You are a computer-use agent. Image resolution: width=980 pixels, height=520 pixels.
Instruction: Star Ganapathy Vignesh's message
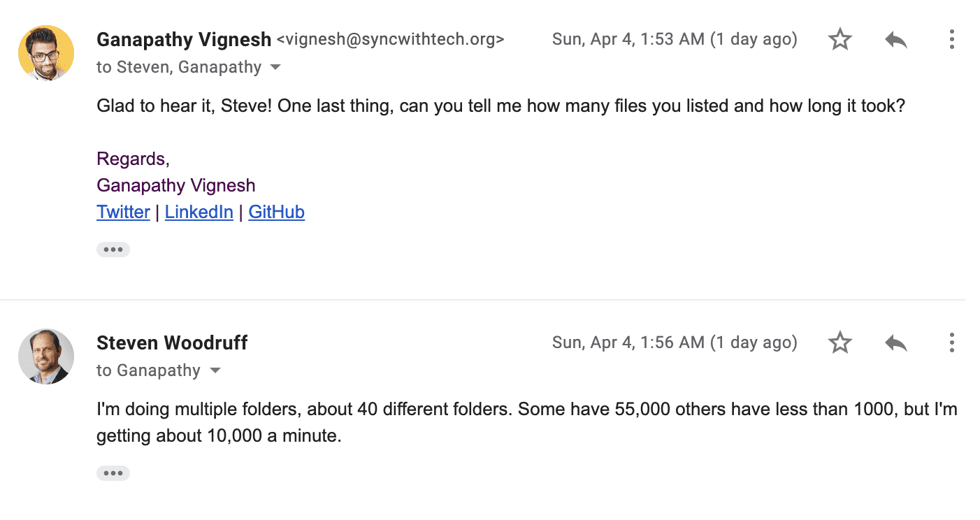coord(840,40)
